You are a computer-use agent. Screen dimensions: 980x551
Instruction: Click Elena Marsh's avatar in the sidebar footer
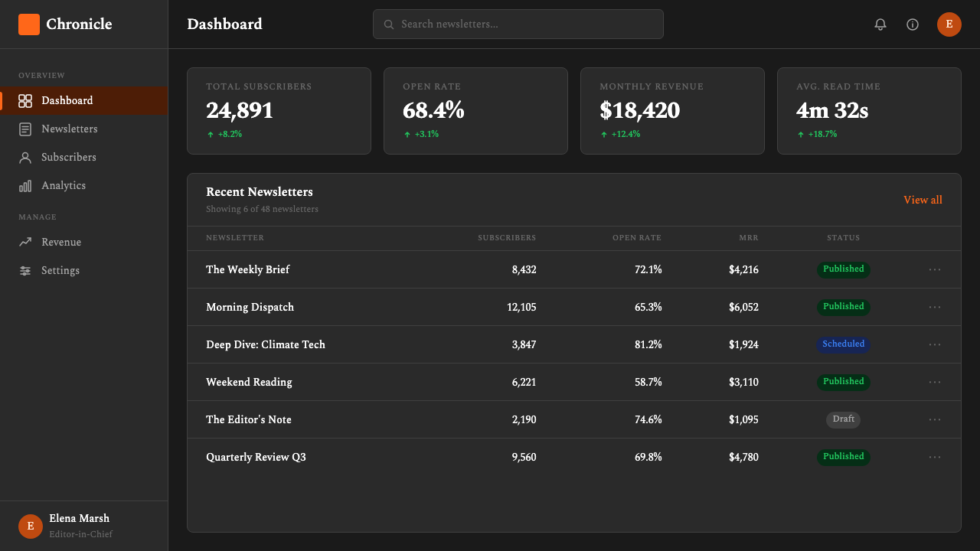31,527
